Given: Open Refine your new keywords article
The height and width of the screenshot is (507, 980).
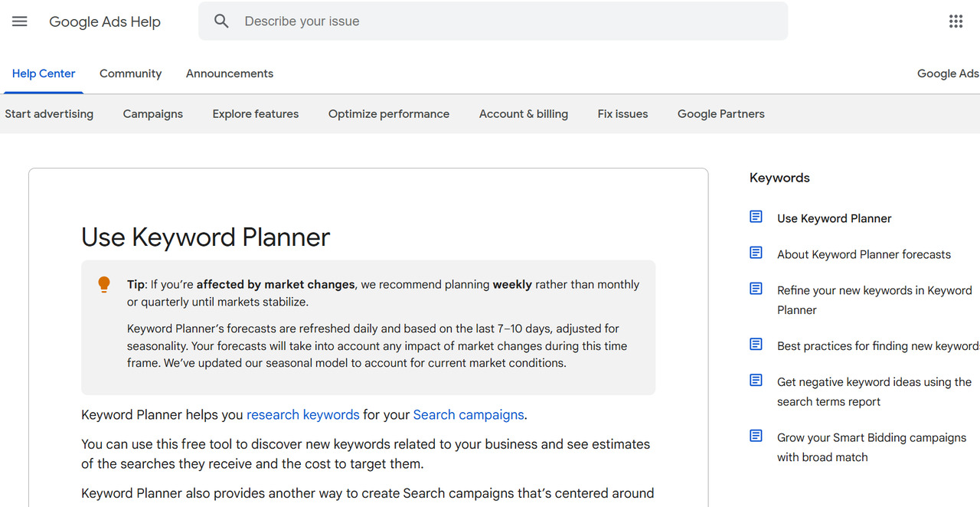Looking at the screenshot, I should [x=874, y=300].
